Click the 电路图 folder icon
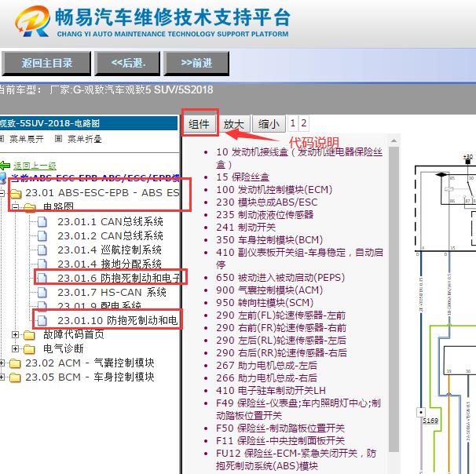The image size is (476, 474). point(29,207)
